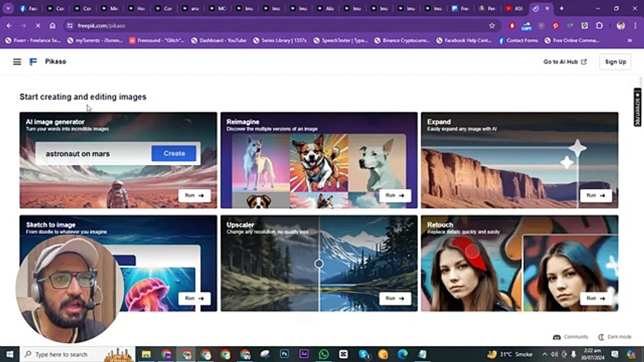Image resolution: width=644 pixels, height=362 pixels.
Task: Open the ScreenRec side widget
Action: coord(637,107)
